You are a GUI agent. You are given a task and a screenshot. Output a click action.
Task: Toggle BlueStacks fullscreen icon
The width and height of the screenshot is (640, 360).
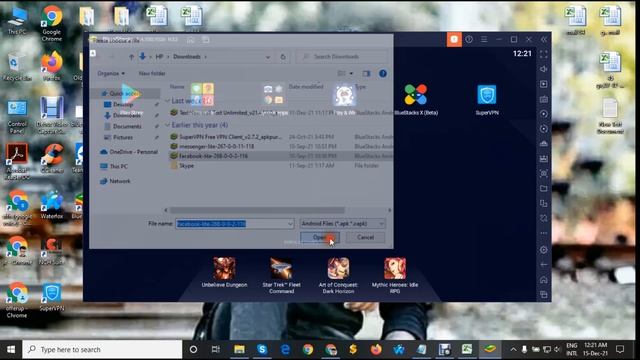click(544, 54)
